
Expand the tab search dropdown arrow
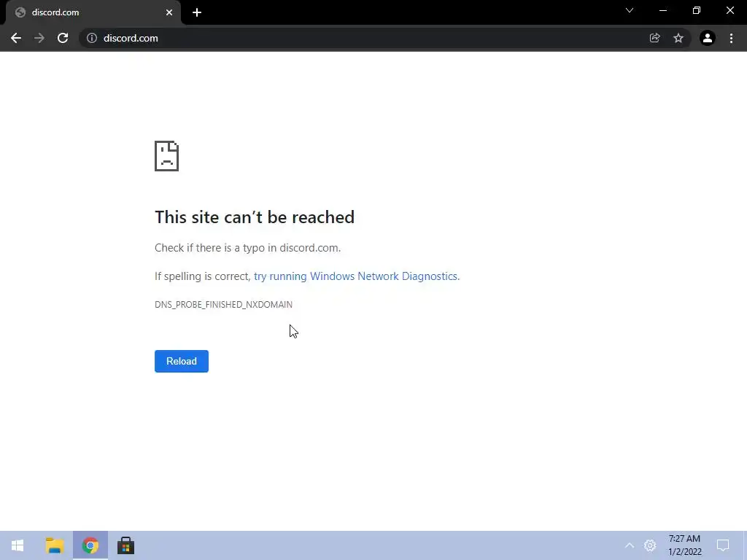(x=630, y=10)
